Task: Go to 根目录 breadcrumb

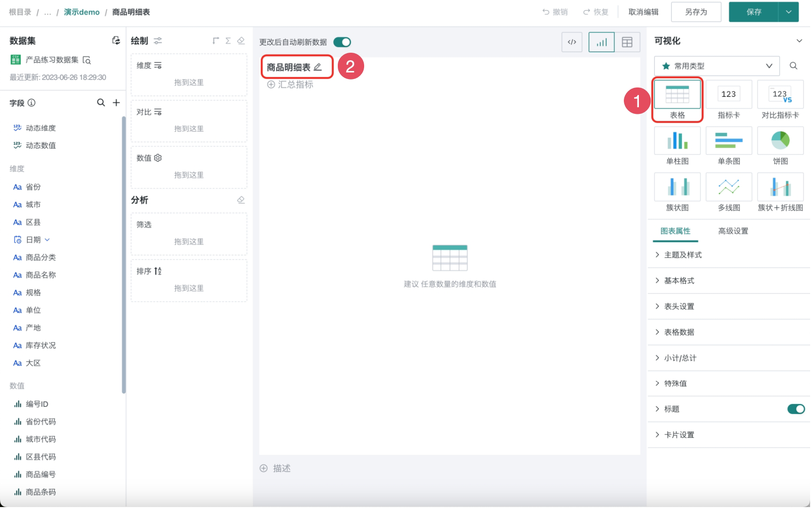Action: tap(20, 12)
